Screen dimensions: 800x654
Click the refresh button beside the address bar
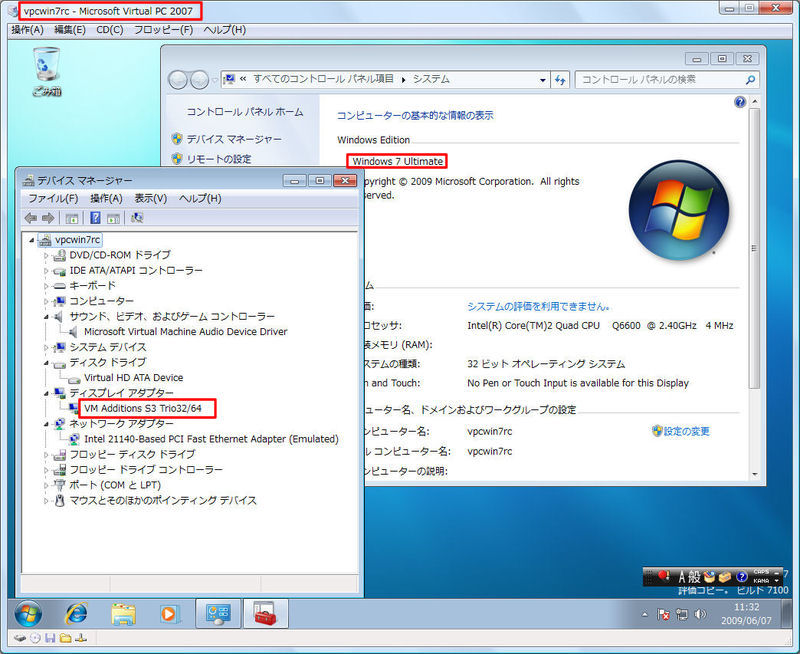click(560, 80)
